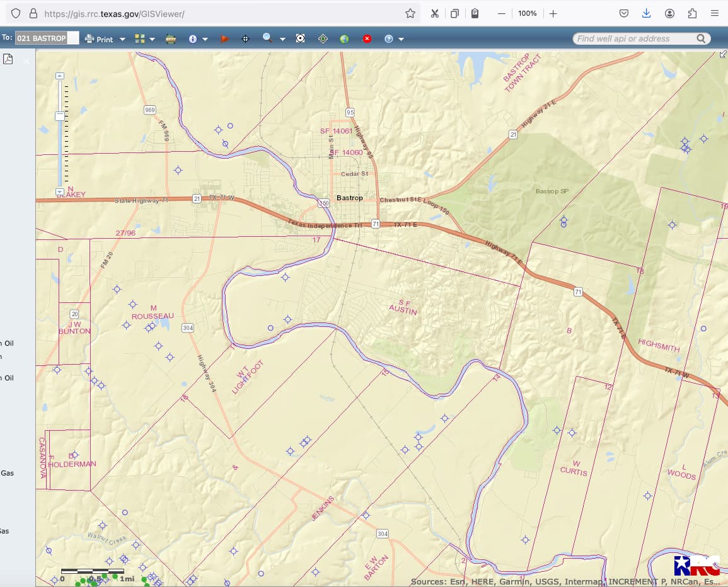The image size is (728, 587).
Task: Expand the identify info tool dropdown
Action: click(205, 39)
